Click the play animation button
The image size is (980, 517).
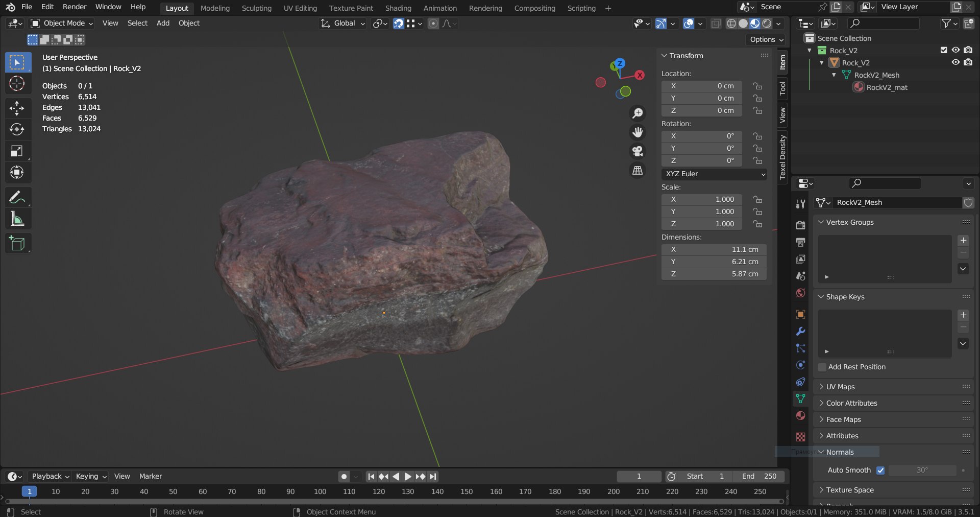(x=408, y=477)
